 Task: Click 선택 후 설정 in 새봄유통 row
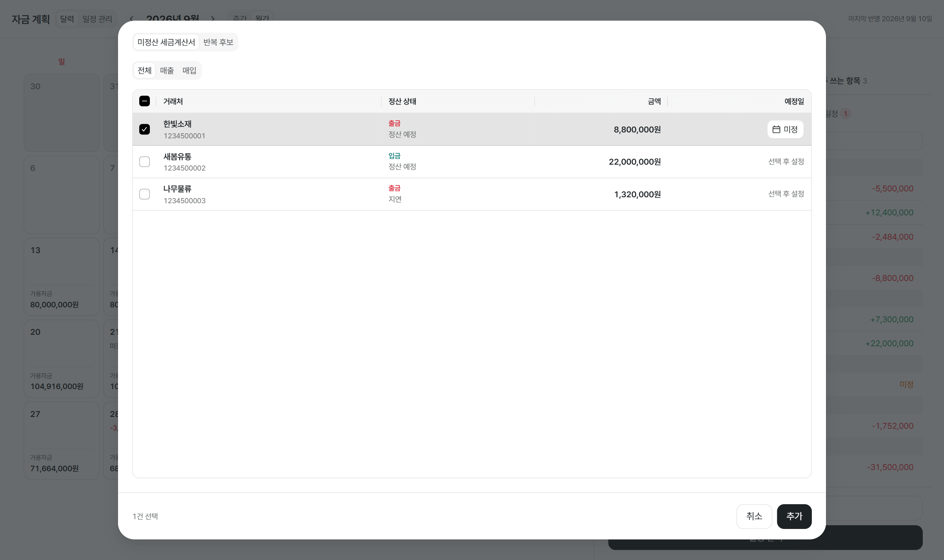tap(786, 162)
